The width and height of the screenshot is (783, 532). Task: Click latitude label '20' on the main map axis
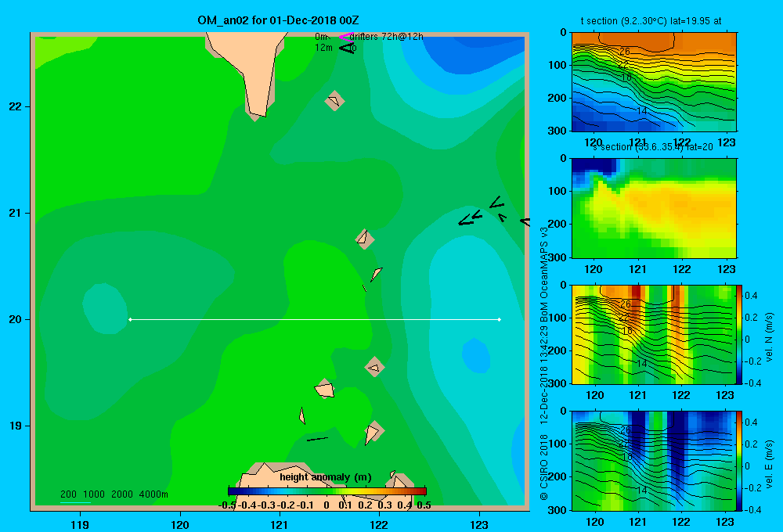pos(16,319)
